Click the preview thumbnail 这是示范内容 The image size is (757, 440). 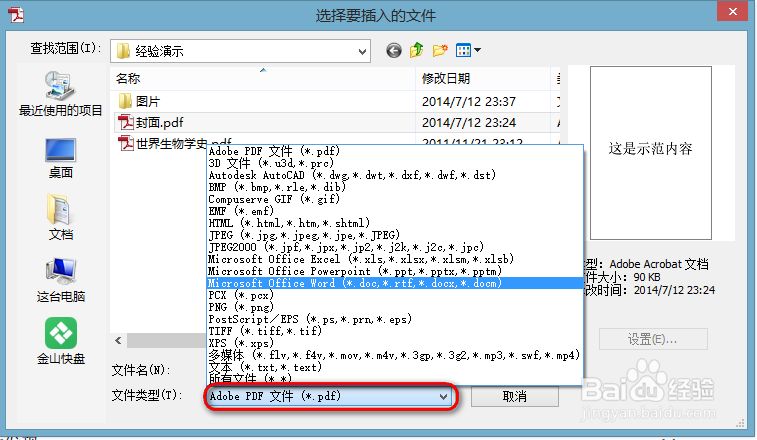[650, 153]
